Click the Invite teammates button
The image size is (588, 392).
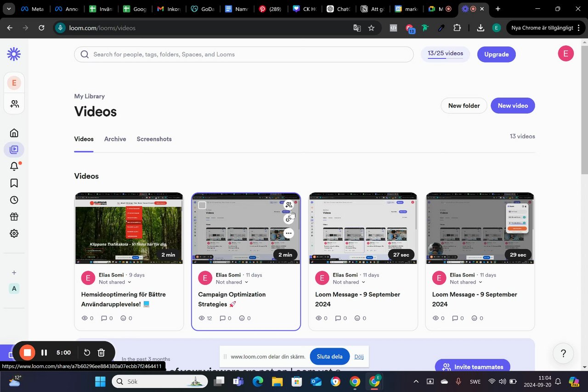tap(473, 367)
